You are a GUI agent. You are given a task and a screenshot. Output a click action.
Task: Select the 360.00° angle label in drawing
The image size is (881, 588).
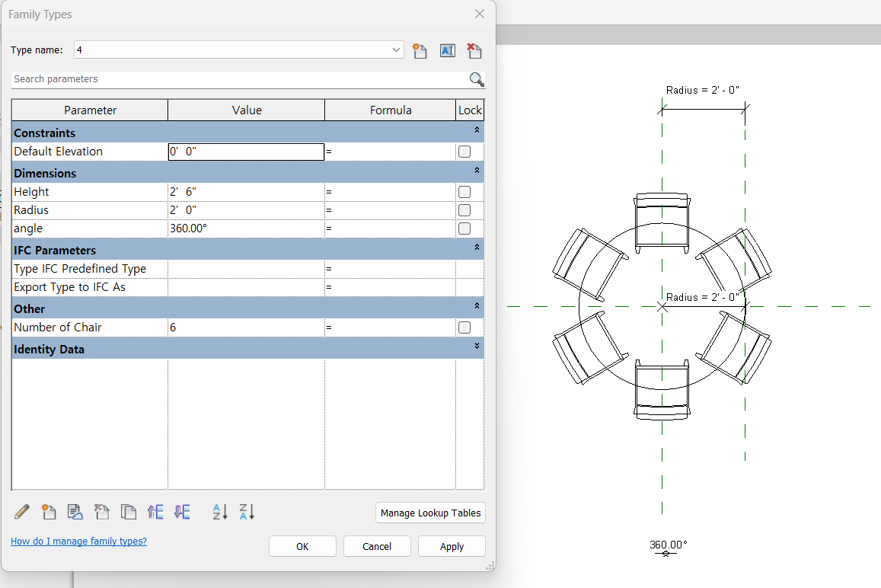(x=668, y=545)
